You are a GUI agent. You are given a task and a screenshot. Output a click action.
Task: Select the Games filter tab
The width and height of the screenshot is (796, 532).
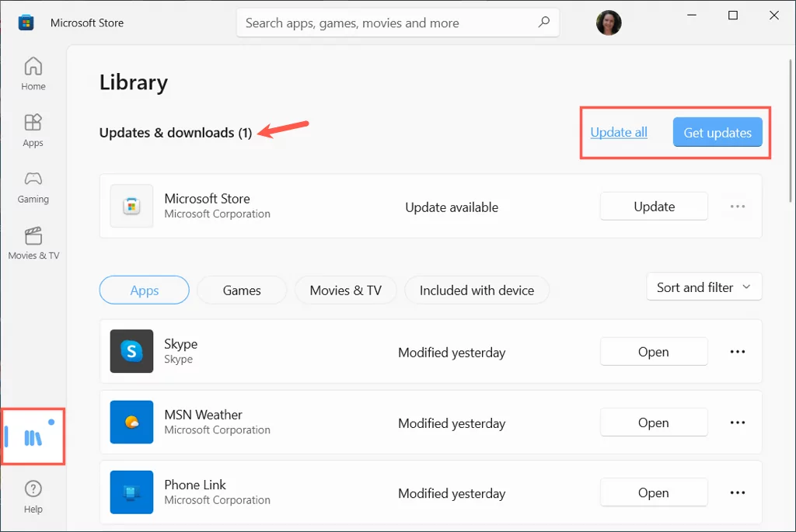tap(242, 290)
